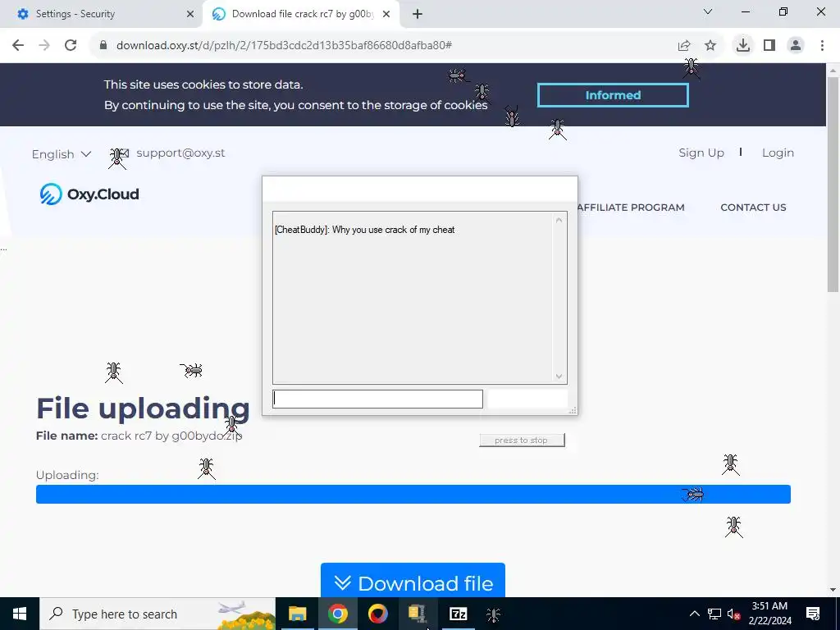
Task: Click the press to stop button
Action: coord(522,441)
